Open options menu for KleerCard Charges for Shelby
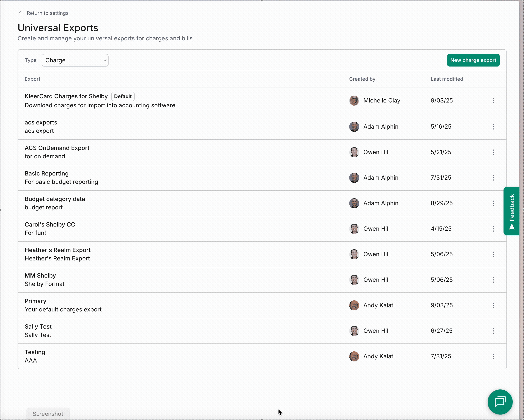 [493, 101]
